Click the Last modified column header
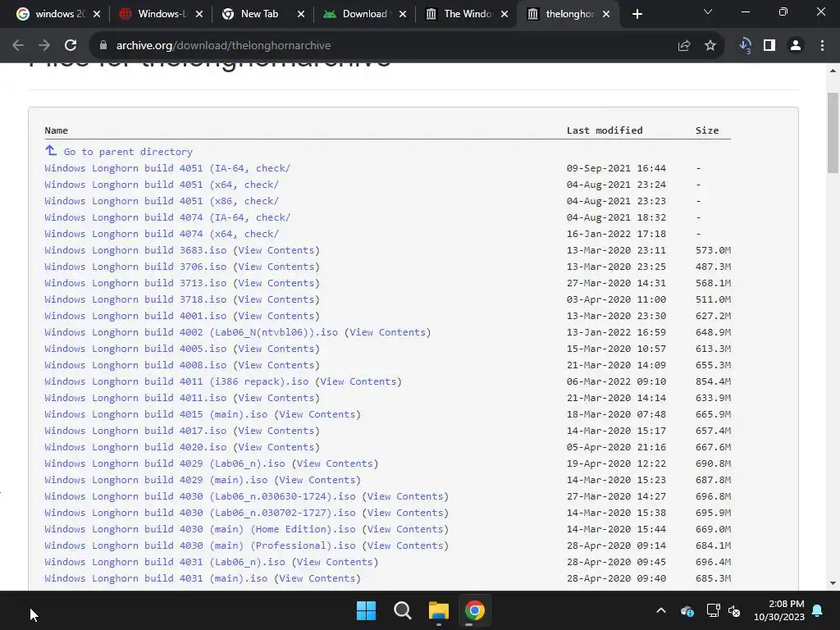Screen dimensions: 840x630 point(605,130)
